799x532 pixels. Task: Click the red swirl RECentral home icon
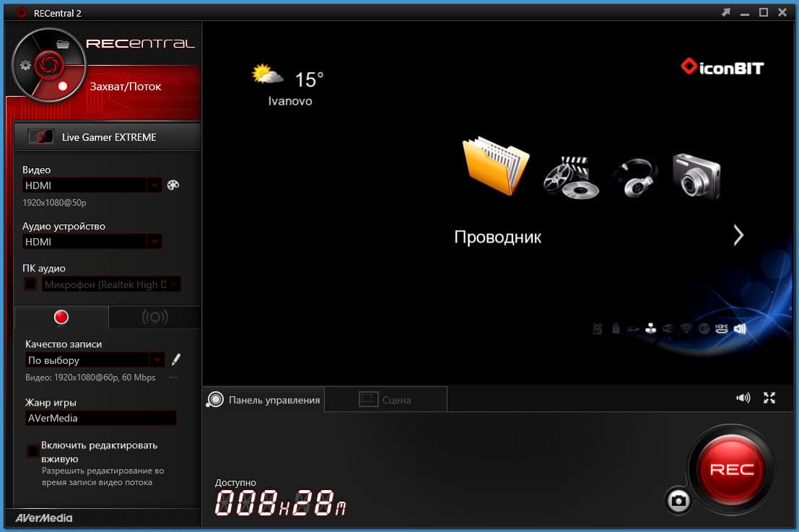tap(49, 65)
